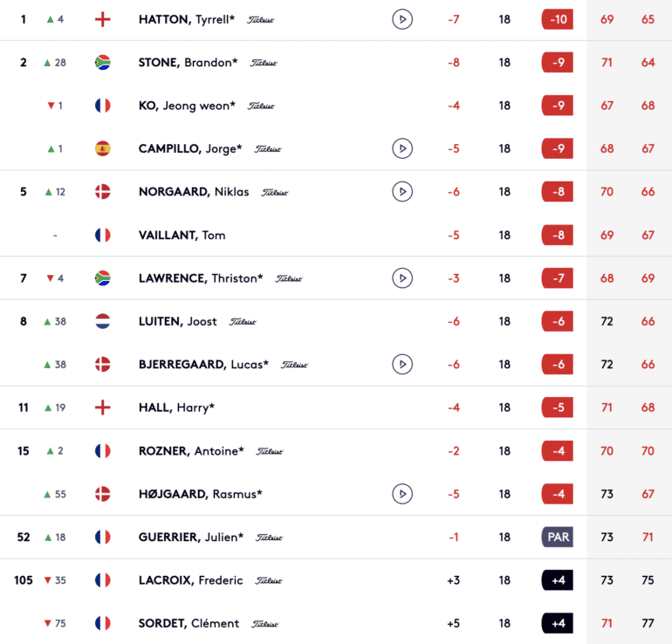Play video highlights for Thriston Lawrence
Screen dimensions: 672x644
click(402, 278)
